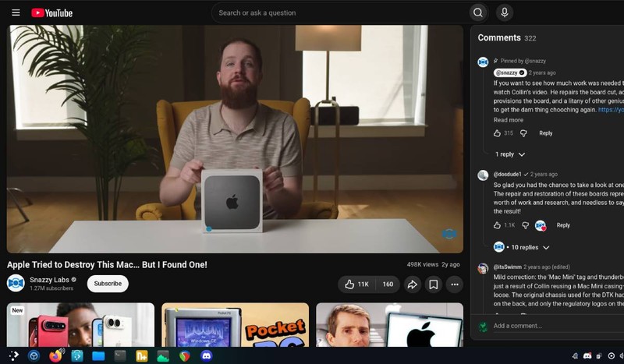Switch to Firefox in the taskbar
Image resolution: width=624 pixels, height=364 pixels.
click(x=55, y=355)
